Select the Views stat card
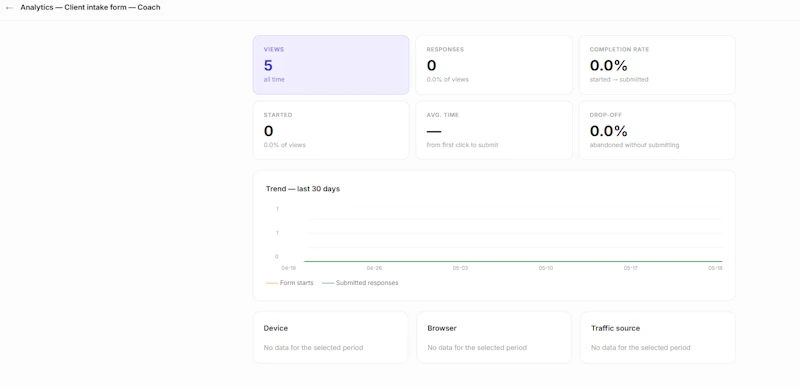800x389 pixels. (x=331, y=65)
